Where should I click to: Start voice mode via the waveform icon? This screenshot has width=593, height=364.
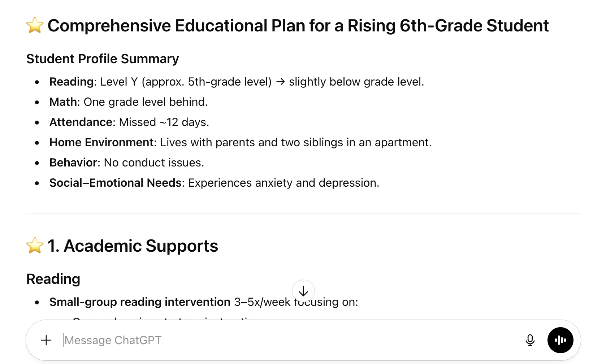[x=560, y=340]
